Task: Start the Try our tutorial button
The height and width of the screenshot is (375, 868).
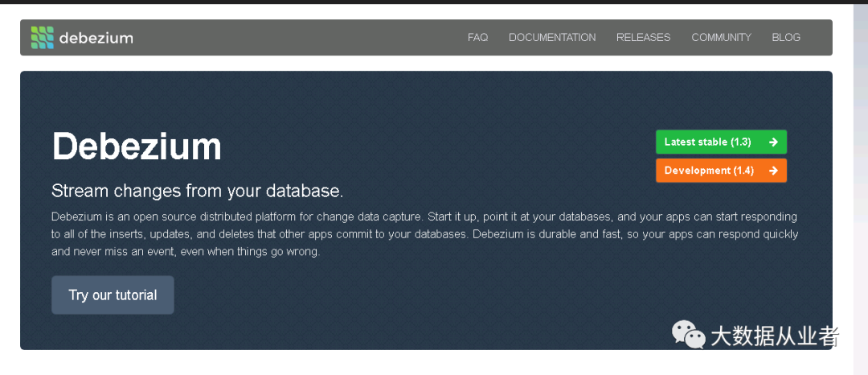Action: (113, 295)
